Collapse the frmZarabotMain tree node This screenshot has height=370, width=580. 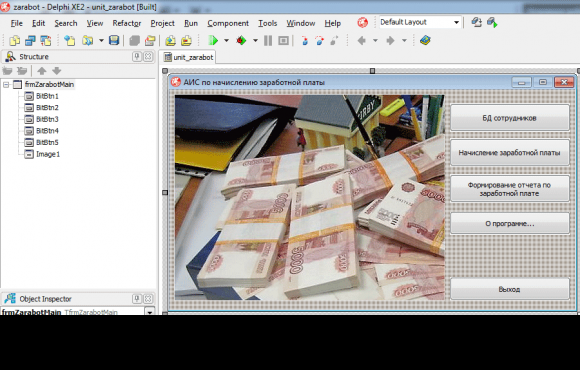point(6,85)
